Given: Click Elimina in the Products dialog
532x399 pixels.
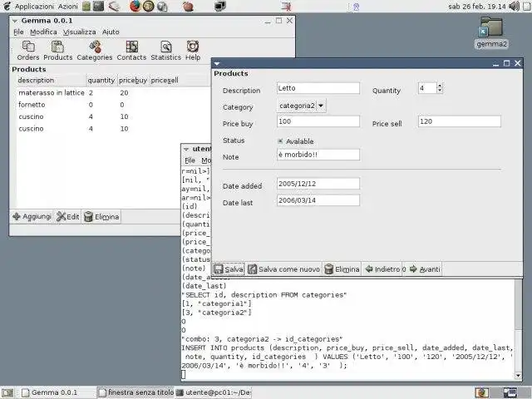Looking at the screenshot, I should tap(342, 269).
